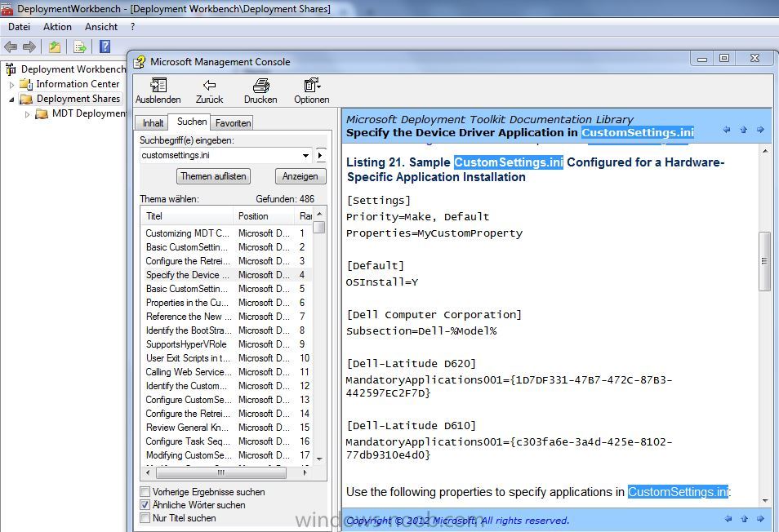Expand the MDT Deployment tree node
Viewport: 779px width, 532px height.
(x=27, y=114)
